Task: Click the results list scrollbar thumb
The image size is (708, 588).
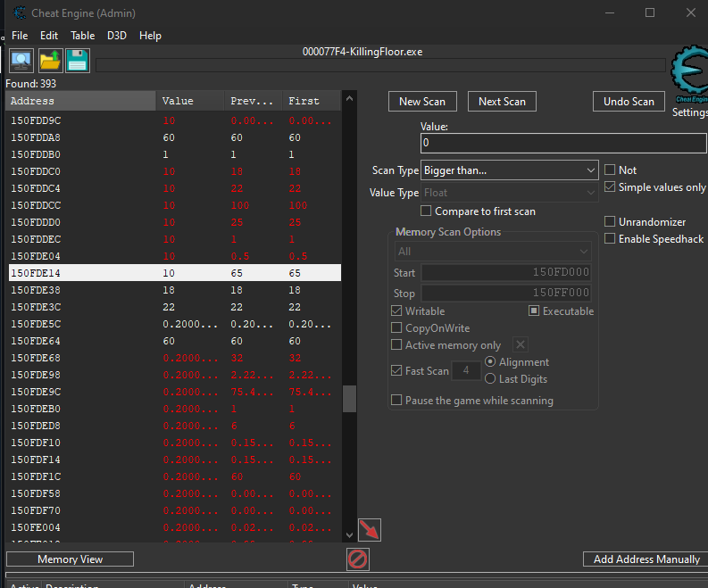Action: [x=349, y=399]
